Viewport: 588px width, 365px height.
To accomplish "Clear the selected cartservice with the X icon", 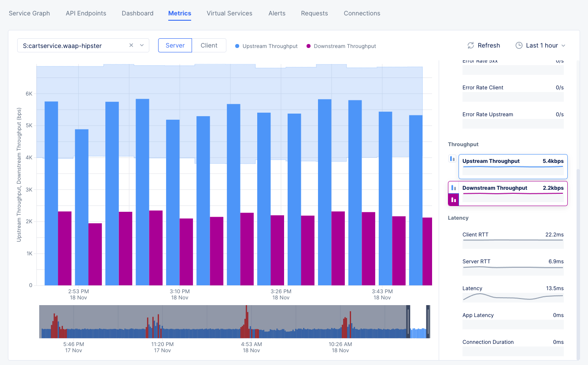I will pyautogui.click(x=131, y=45).
